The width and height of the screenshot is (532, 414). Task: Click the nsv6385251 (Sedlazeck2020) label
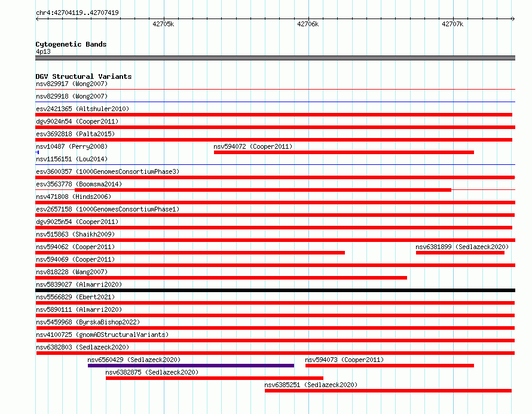[311, 385]
